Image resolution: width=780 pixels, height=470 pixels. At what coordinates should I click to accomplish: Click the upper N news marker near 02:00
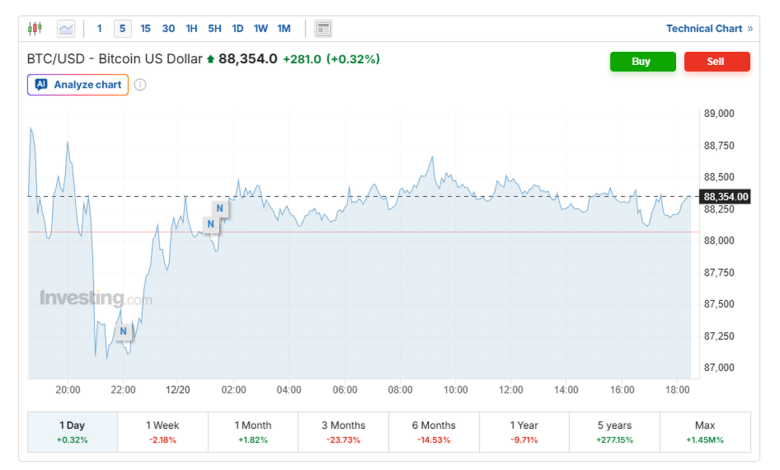pyautogui.click(x=219, y=209)
